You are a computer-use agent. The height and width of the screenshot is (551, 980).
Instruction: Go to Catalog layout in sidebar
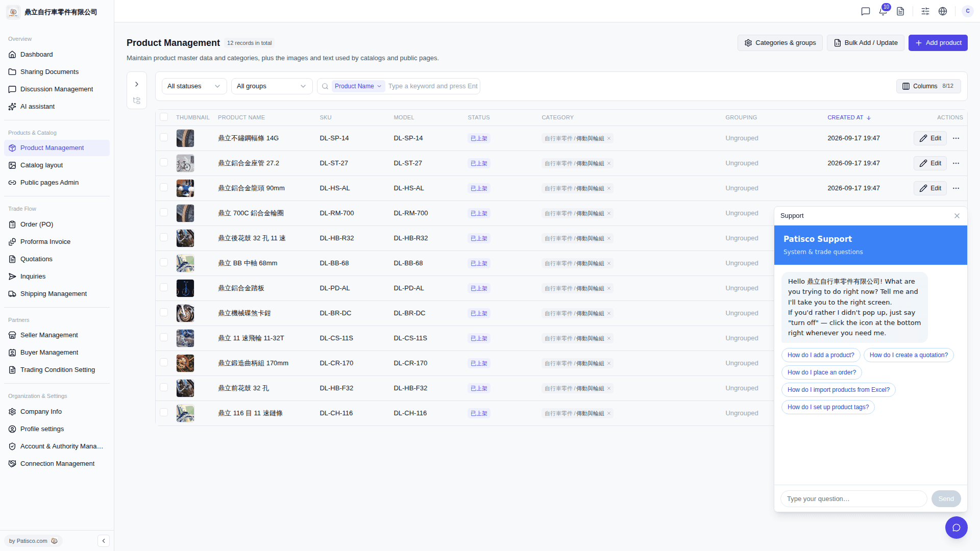pos(57,165)
